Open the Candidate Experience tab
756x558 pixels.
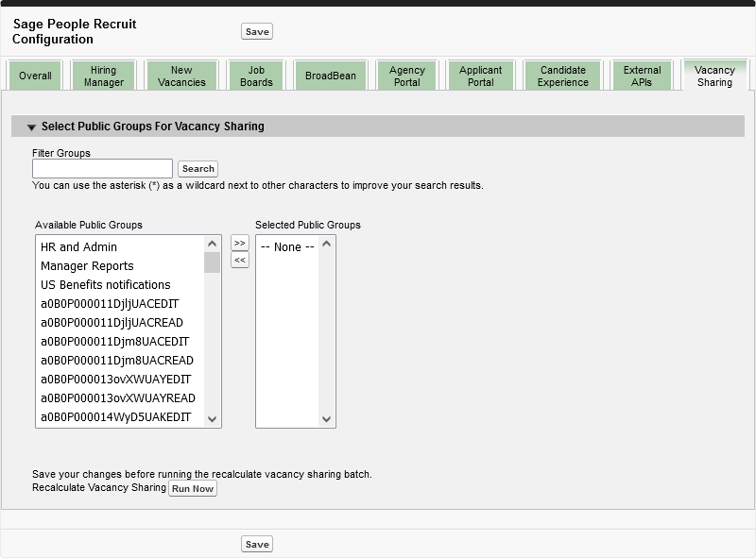coord(562,76)
